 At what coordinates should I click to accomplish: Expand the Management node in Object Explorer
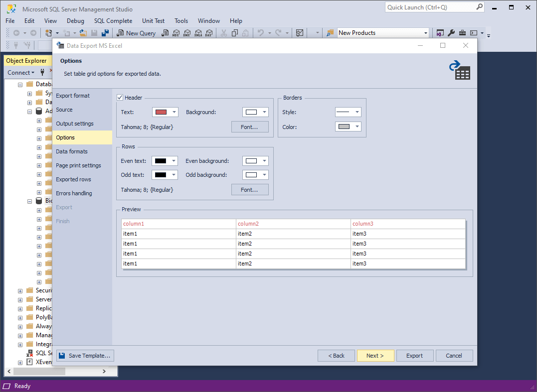pos(20,336)
